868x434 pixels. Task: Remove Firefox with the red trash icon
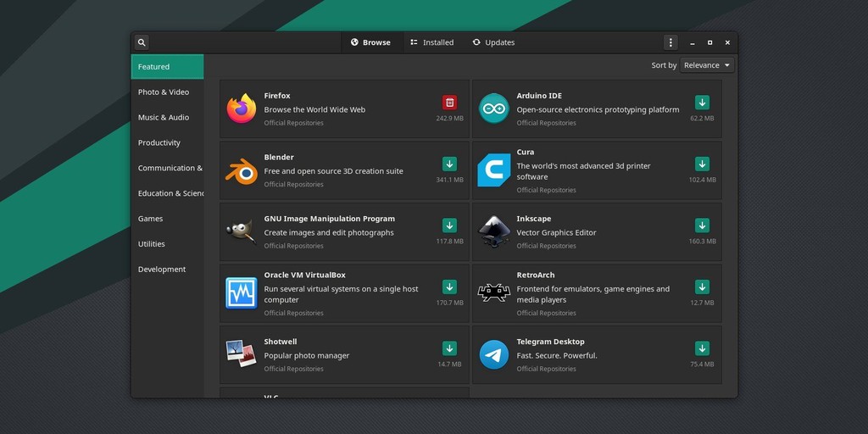tap(449, 103)
